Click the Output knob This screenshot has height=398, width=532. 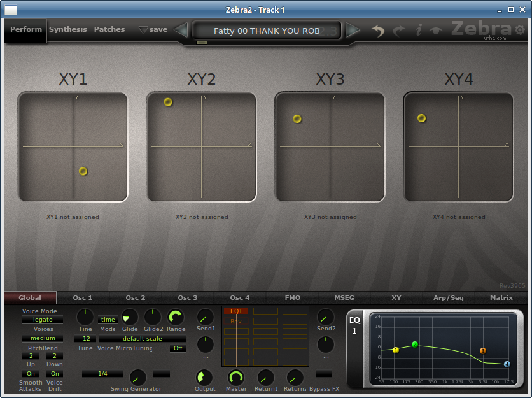click(204, 378)
